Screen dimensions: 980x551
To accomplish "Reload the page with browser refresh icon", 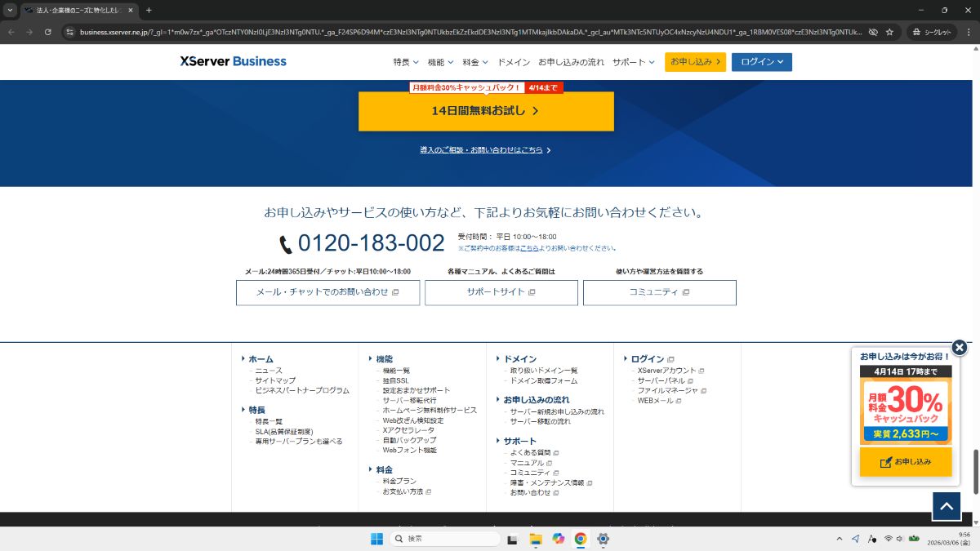I will coord(48,32).
